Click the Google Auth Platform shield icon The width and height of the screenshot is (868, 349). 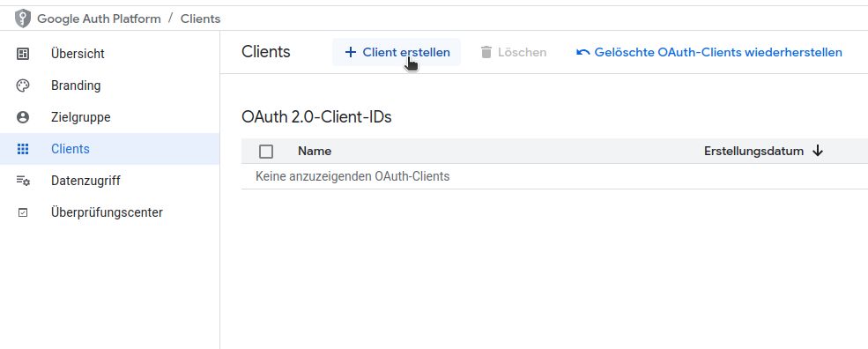[x=23, y=19]
